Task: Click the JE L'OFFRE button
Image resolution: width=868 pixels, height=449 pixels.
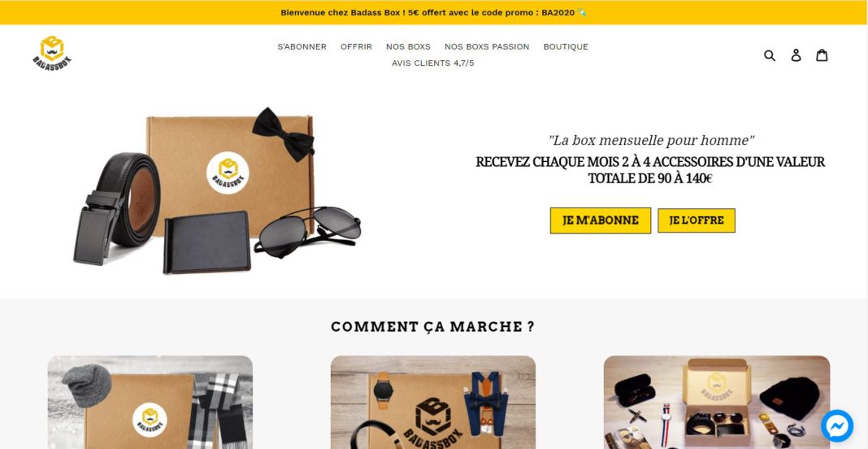Action: click(697, 220)
